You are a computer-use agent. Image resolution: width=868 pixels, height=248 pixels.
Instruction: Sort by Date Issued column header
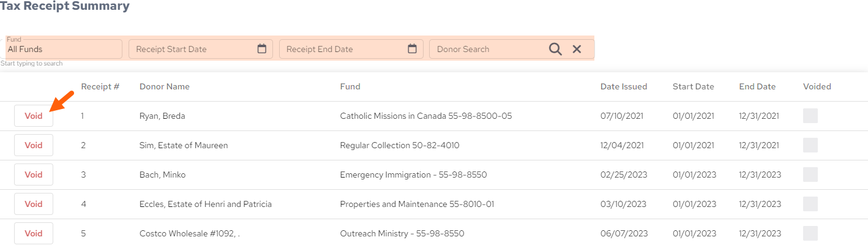[x=624, y=86]
